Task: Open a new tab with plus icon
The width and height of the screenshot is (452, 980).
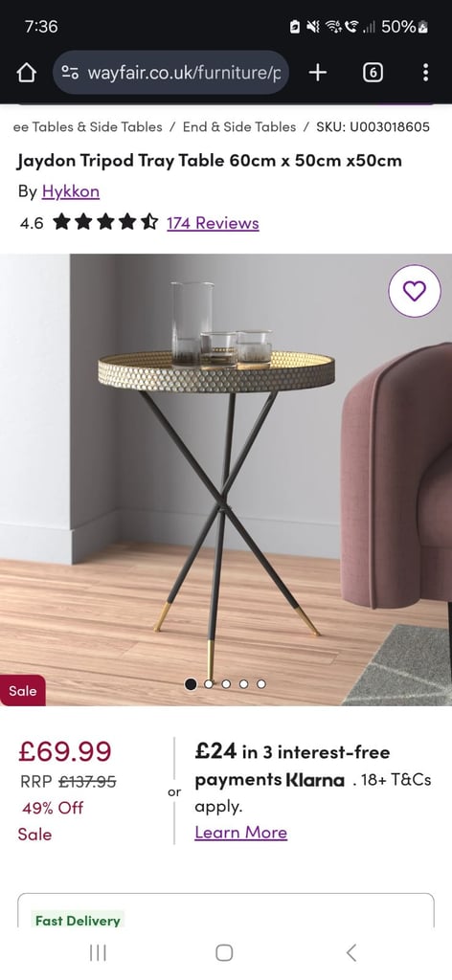Action: click(318, 73)
